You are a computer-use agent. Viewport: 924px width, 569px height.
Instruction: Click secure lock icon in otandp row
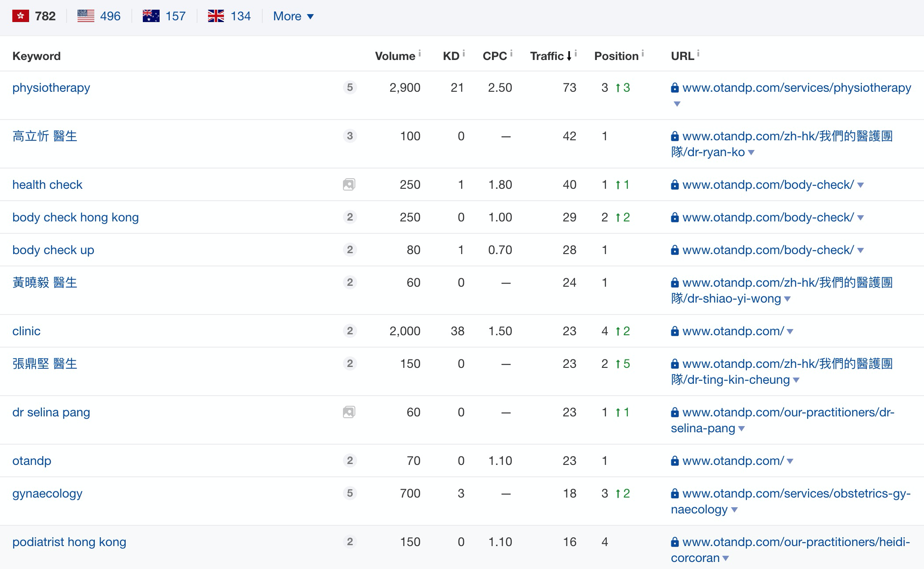pos(675,461)
